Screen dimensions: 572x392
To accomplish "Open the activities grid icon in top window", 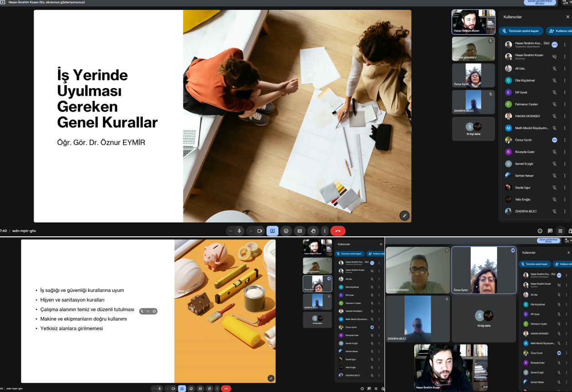I will point(561,231).
